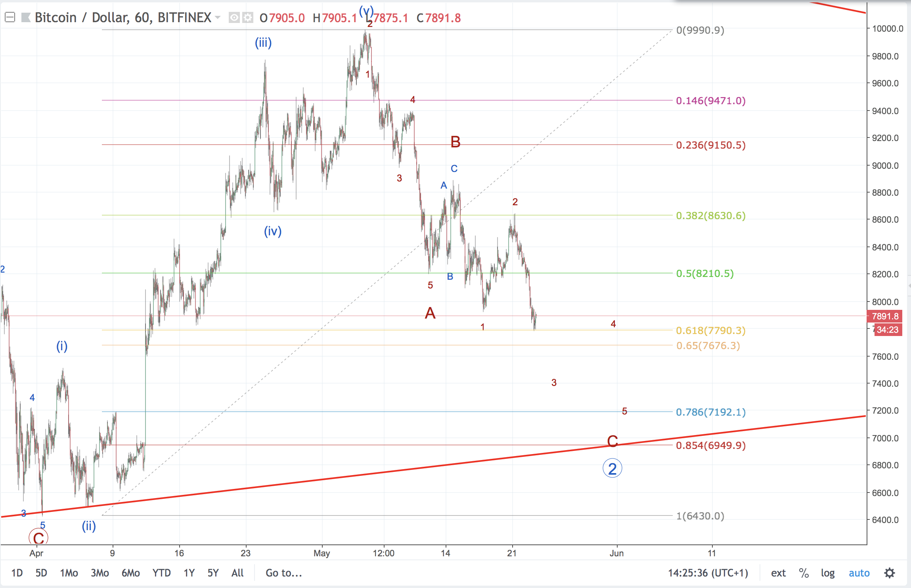Select the YTD time range
Viewport: 911px width, 588px height.
pyautogui.click(x=162, y=573)
